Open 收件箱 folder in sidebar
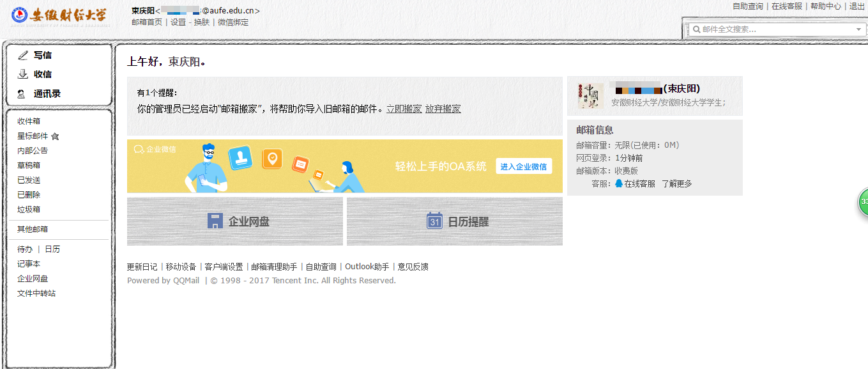The height and width of the screenshot is (369, 868). [x=29, y=122]
